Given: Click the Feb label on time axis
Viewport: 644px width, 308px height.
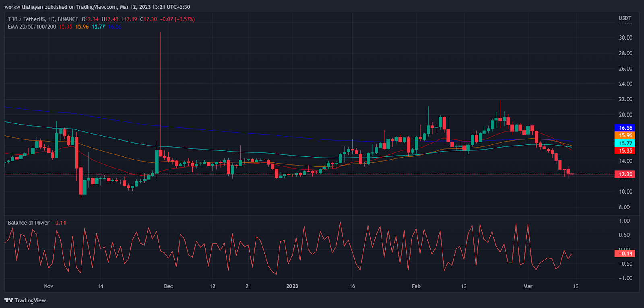Looking at the screenshot, I should [x=416, y=286].
